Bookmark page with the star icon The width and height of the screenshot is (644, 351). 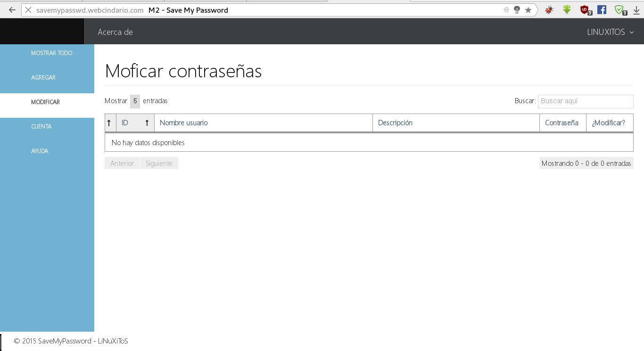(x=528, y=10)
